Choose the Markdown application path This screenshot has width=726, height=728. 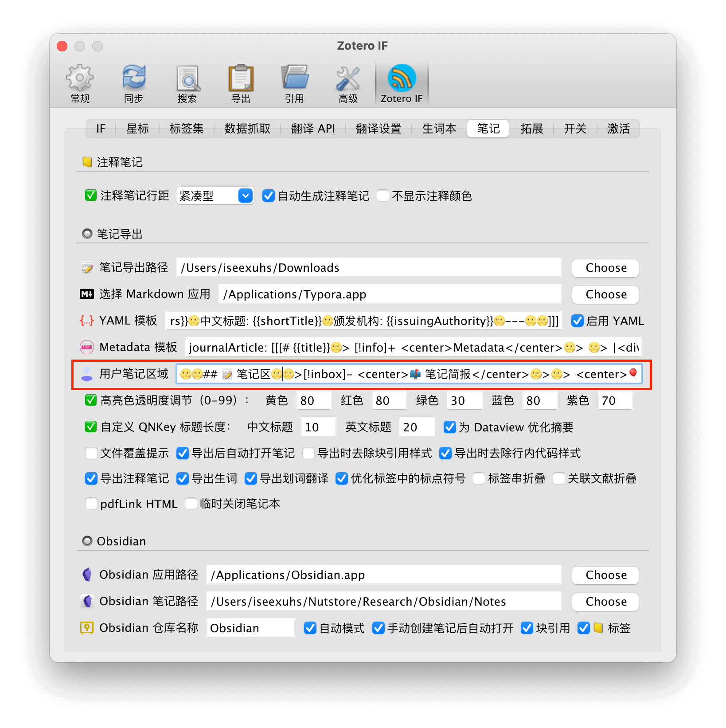(x=605, y=294)
